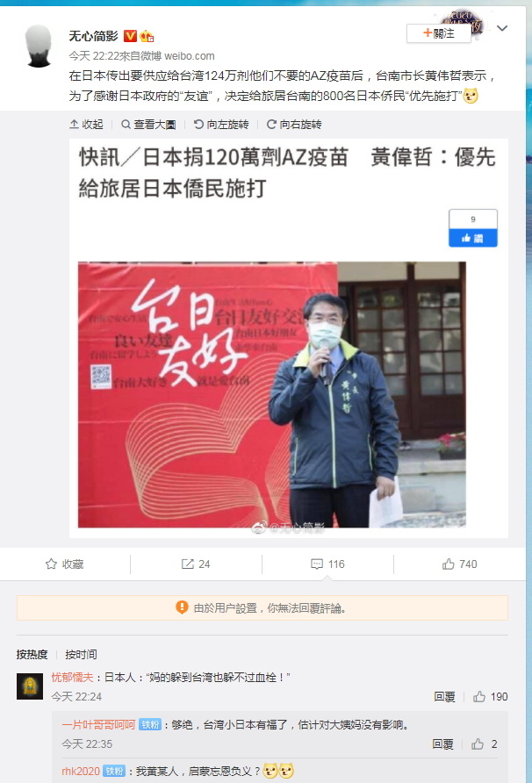Rotate image right with 向右旋转
This screenshot has height=783, width=532.
(x=294, y=125)
